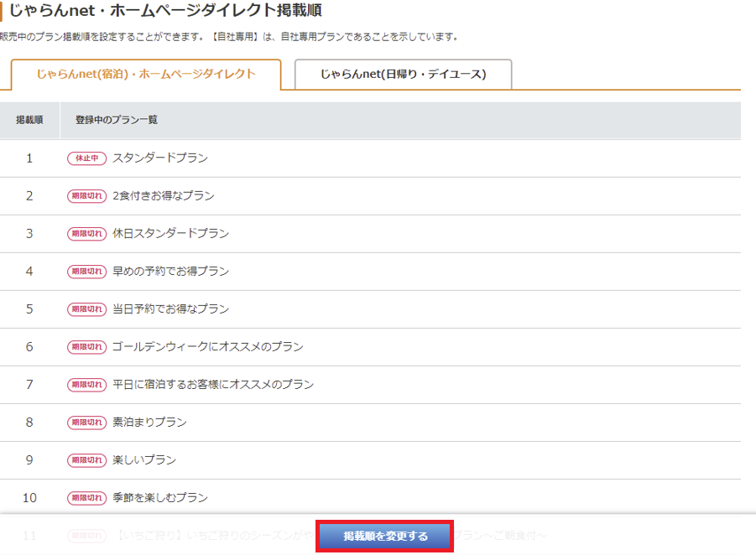Click the 登録中のプラン一覧 column header
Viewport: 756px width, 555px height.
point(117,120)
